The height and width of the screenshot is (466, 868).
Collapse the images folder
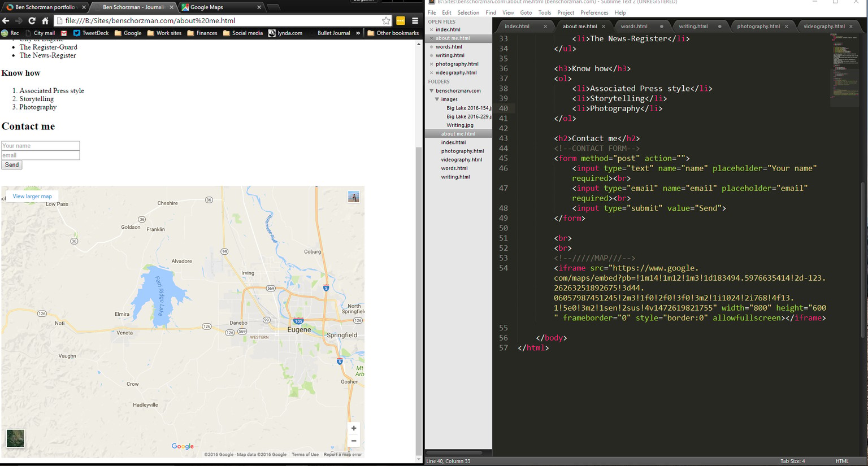[x=437, y=99]
